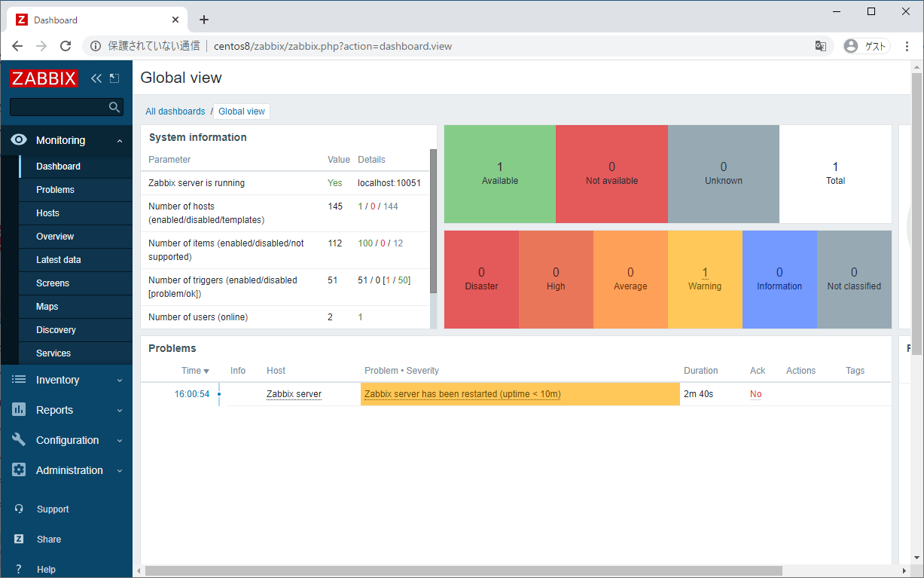Click the Help question mark icon
The width and height of the screenshot is (924, 578).
tap(19, 570)
